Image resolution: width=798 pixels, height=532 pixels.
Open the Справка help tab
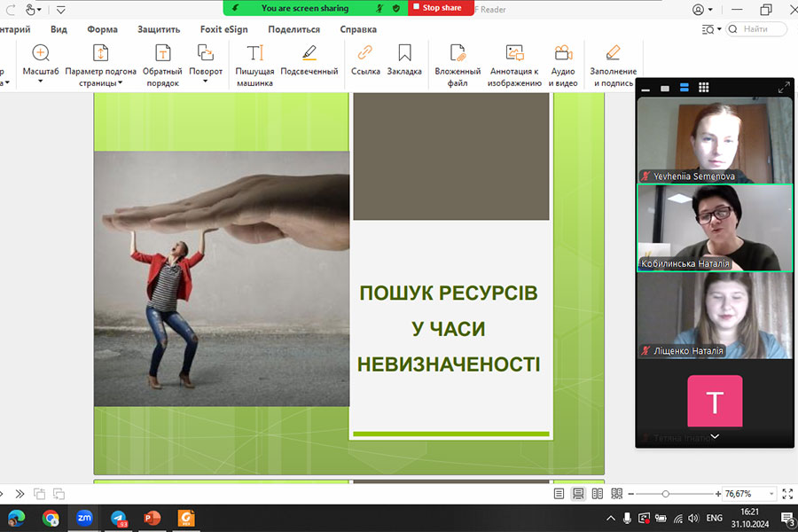pyautogui.click(x=358, y=29)
